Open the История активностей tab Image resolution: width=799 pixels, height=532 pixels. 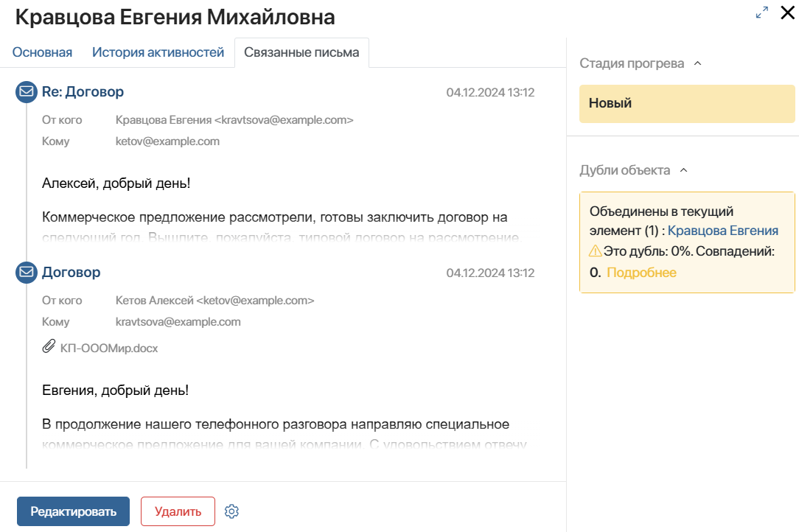tap(158, 52)
